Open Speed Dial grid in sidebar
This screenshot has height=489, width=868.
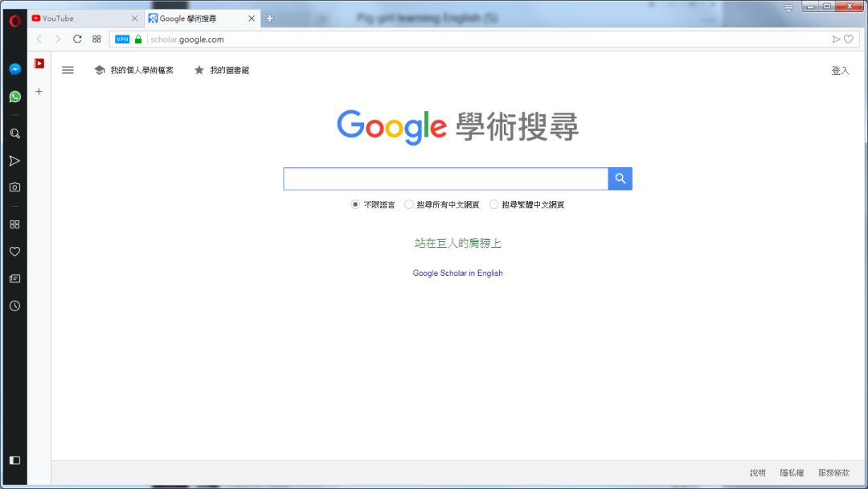(x=15, y=224)
